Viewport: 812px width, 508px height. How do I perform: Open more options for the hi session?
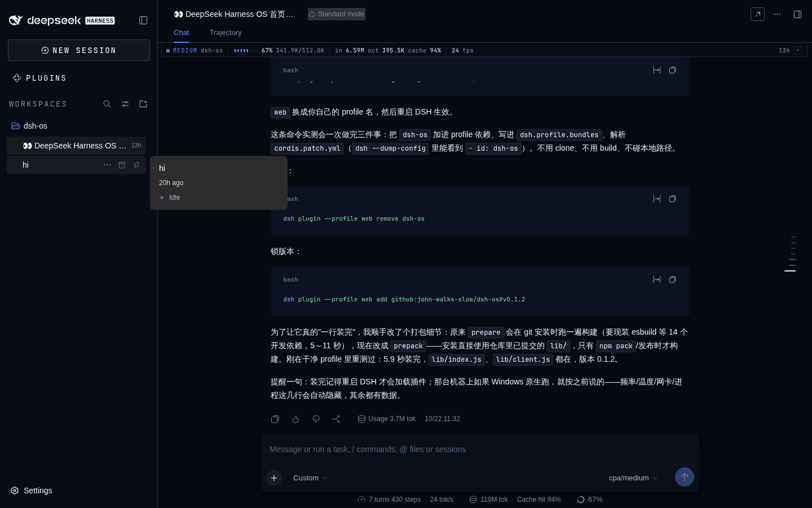(x=107, y=165)
